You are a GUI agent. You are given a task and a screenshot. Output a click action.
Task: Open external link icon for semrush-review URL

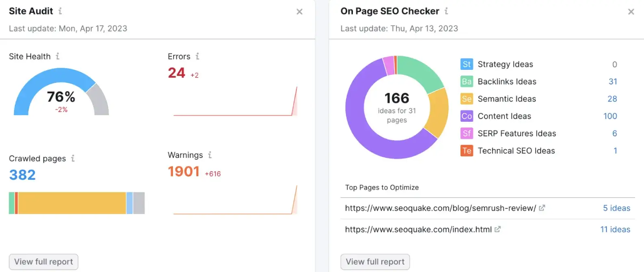click(542, 208)
